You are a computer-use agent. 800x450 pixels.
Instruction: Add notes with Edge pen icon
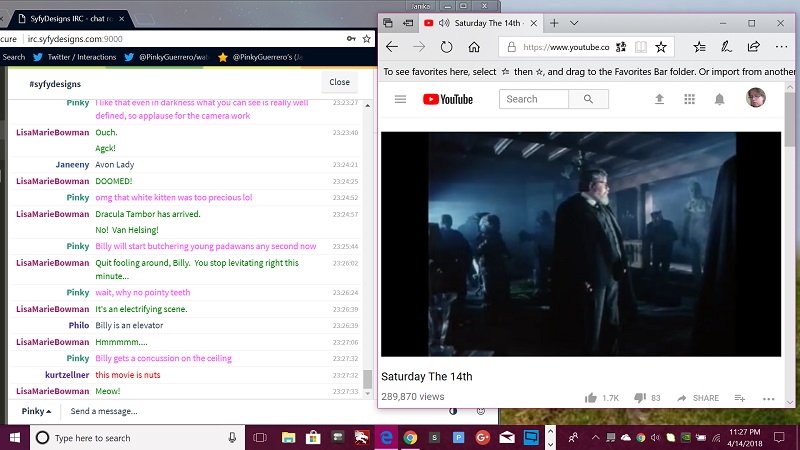pos(726,47)
